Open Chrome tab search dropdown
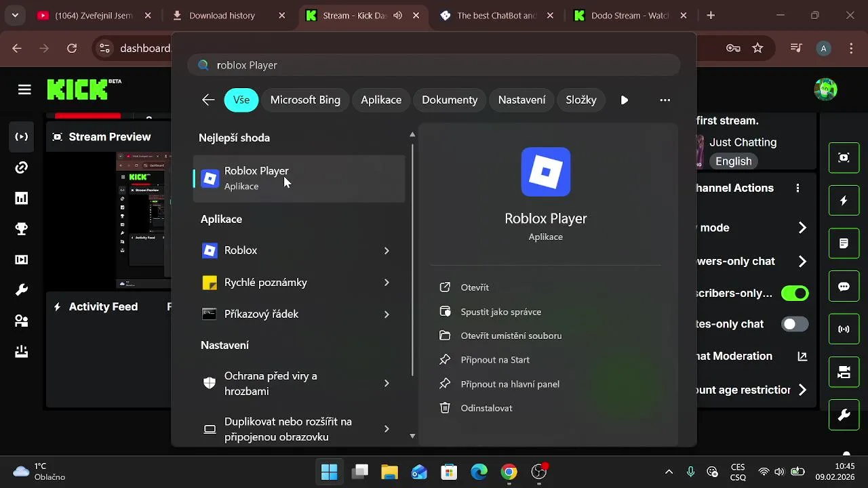 tap(15, 15)
